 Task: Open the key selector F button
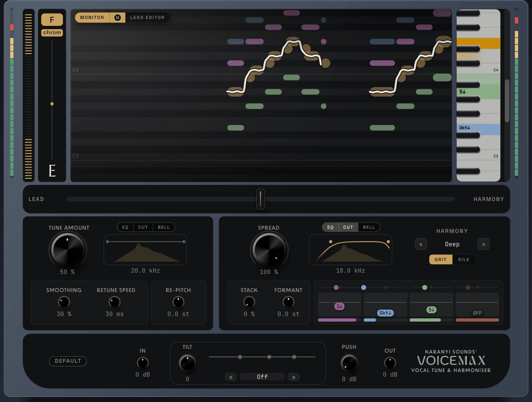[52, 19]
